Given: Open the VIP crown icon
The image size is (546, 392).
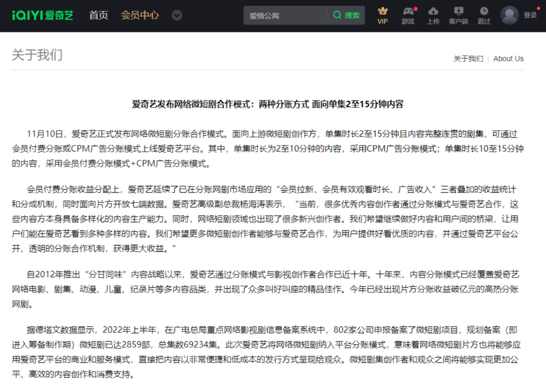Looking at the screenshot, I should (383, 16).
